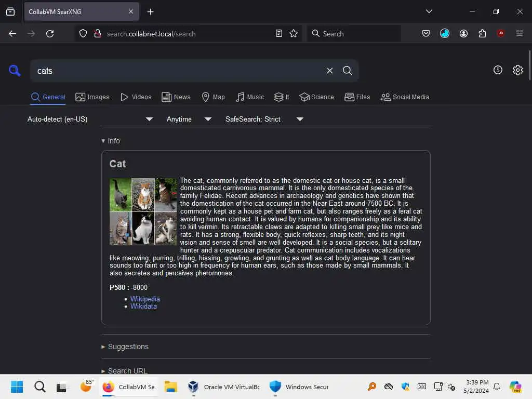Switch to the Videos category
This screenshot has width=532, height=399.
(x=136, y=97)
